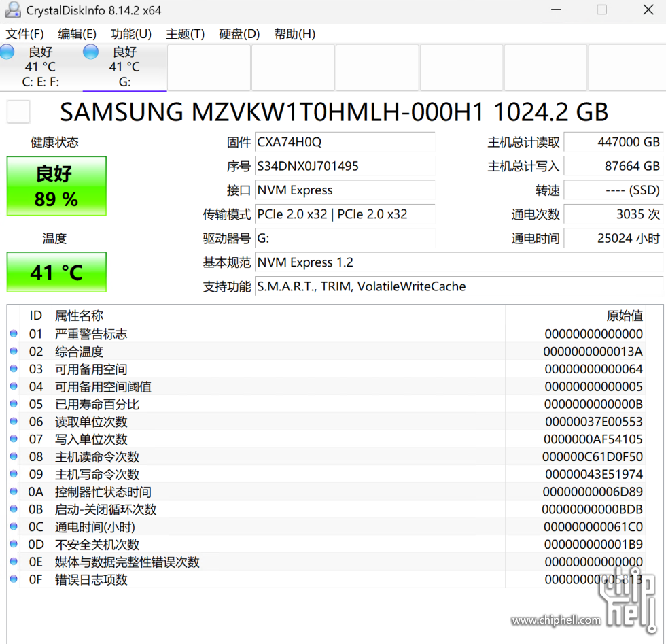Click the transfer mode field PCIe 2.0 x32
Viewport: 666px width, 644px height.
pyautogui.click(x=345, y=214)
